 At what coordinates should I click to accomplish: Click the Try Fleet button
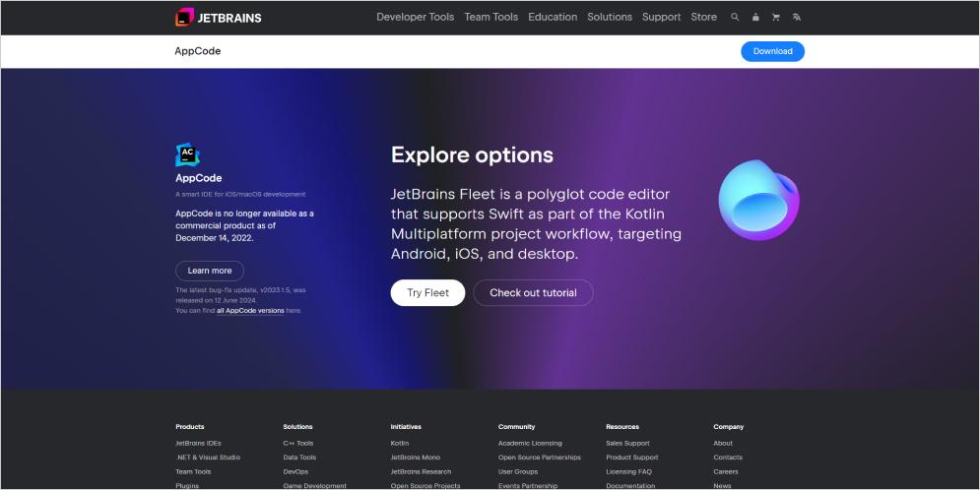(427, 293)
